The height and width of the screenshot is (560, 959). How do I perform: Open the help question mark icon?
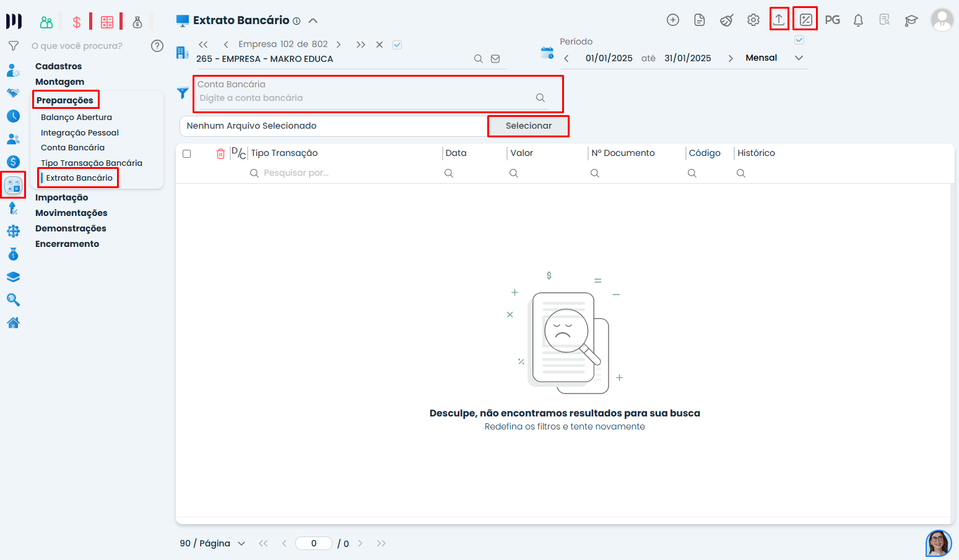[157, 46]
